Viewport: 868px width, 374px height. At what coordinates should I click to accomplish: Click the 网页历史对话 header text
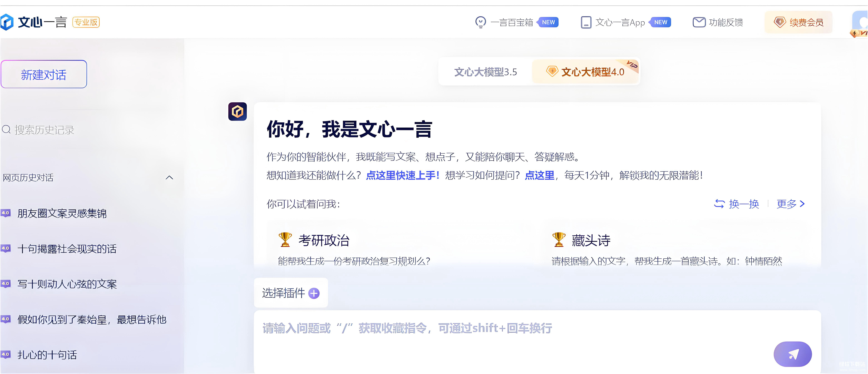point(28,178)
